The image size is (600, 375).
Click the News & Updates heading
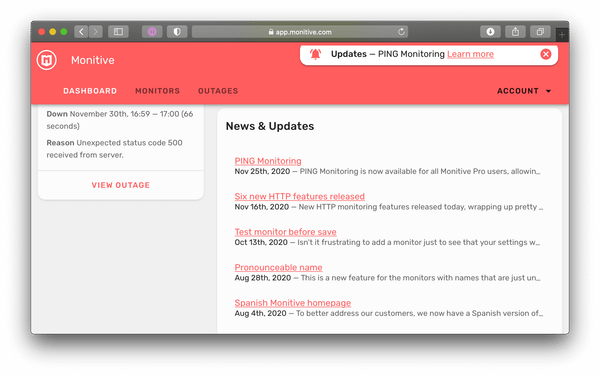(x=270, y=126)
